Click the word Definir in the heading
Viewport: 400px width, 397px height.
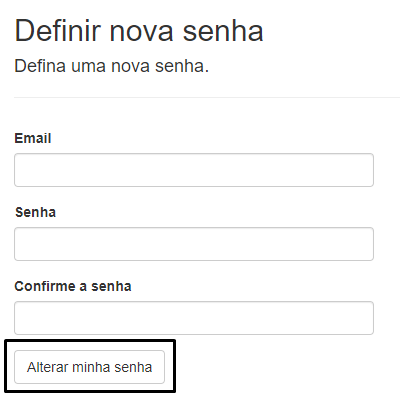(58, 31)
